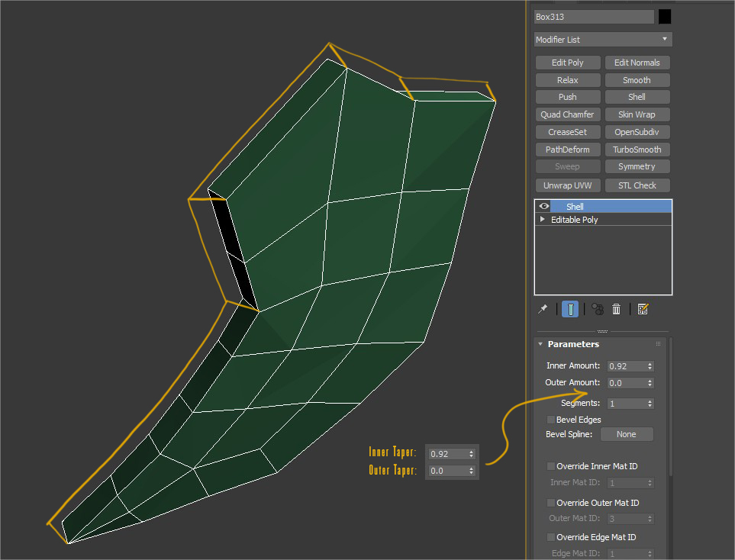Remove the Shell modifier with trash icon
This screenshot has height=560, width=735.
coord(616,309)
